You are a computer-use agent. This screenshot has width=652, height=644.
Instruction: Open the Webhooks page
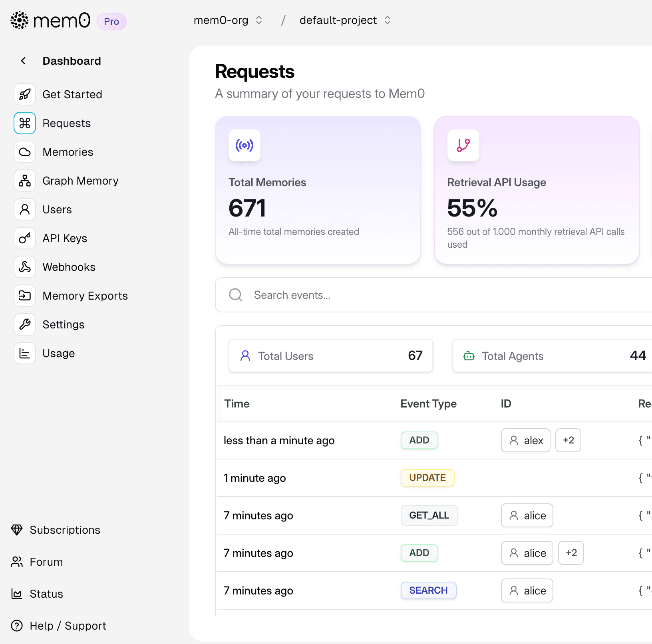point(69,267)
